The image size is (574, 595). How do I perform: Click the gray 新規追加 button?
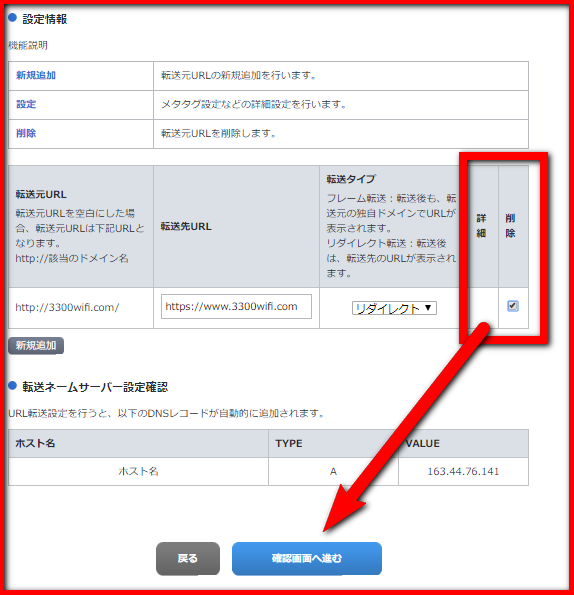(36, 346)
